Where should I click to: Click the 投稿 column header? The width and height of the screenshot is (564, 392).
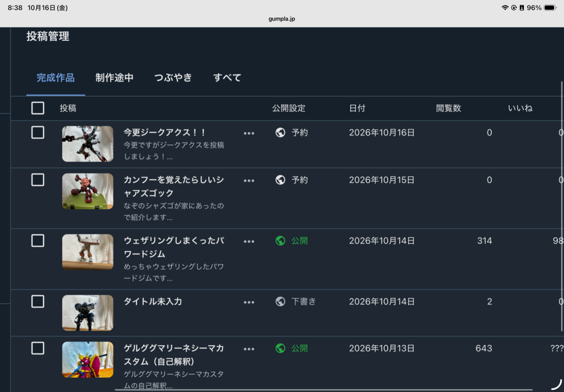68,108
